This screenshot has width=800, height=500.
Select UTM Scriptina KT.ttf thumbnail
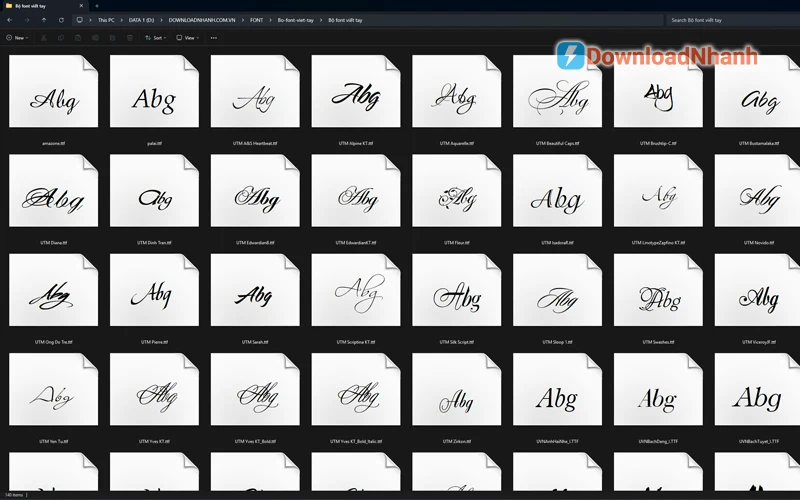[356, 290]
